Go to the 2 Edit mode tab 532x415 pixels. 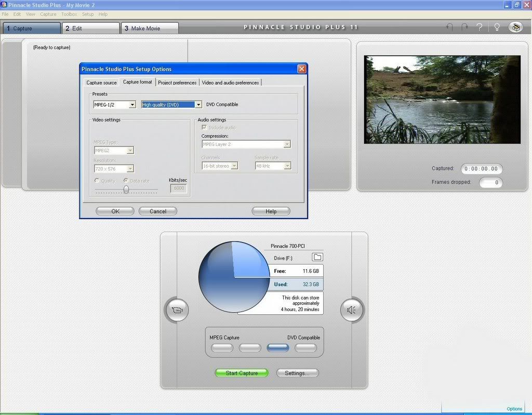click(91, 28)
